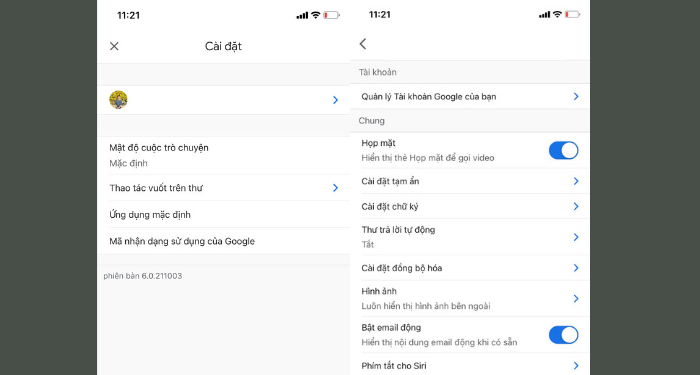Tap the signal bars on right phone

point(545,15)
